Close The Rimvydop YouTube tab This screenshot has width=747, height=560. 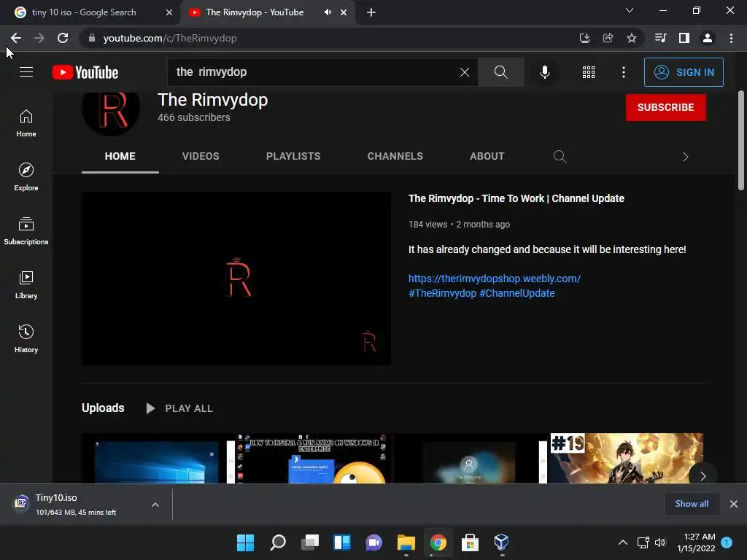[x=344, y=12]
